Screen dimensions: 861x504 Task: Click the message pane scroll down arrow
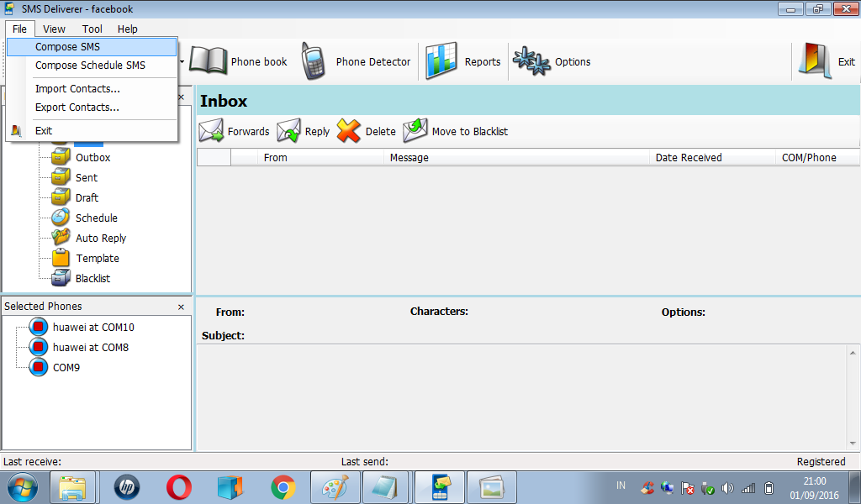click(x=853, y=444)
